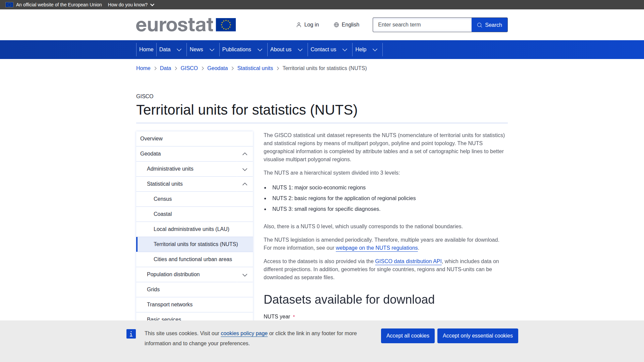Open the About us navigation item
Image resolution: width=644 pixels, height=362 pixels.
click(281, 50)
